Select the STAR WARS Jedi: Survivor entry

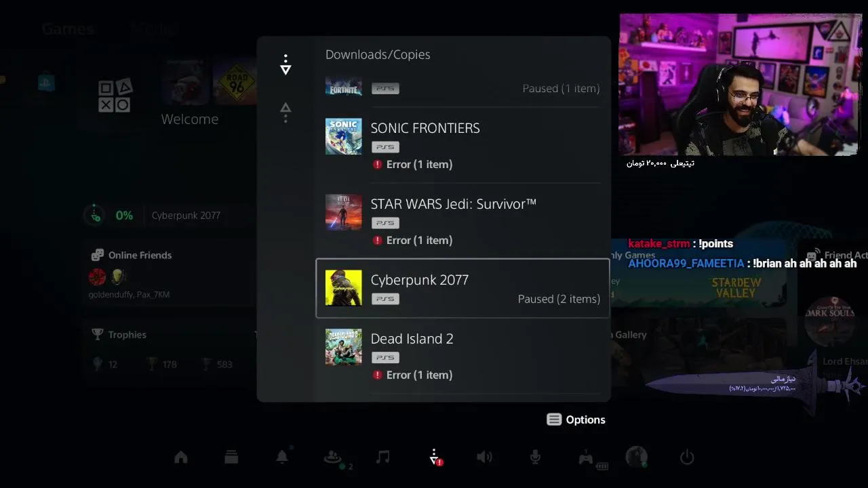click(462, 221)
